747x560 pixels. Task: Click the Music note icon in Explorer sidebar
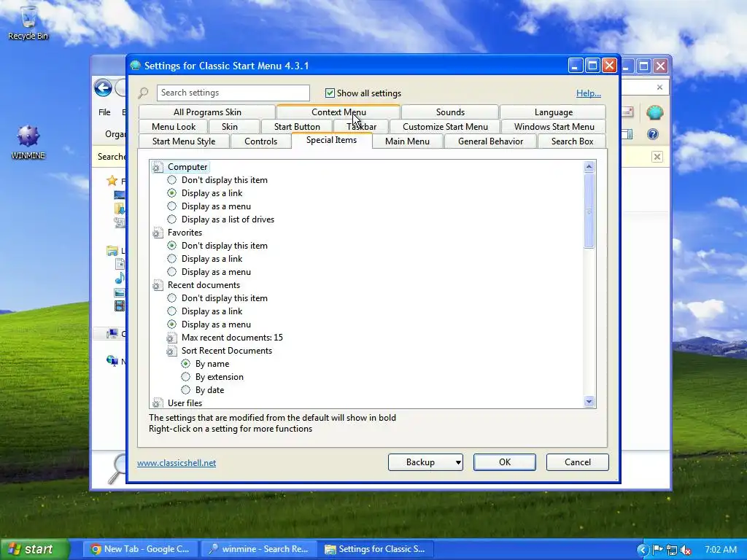tap(120, 278)
